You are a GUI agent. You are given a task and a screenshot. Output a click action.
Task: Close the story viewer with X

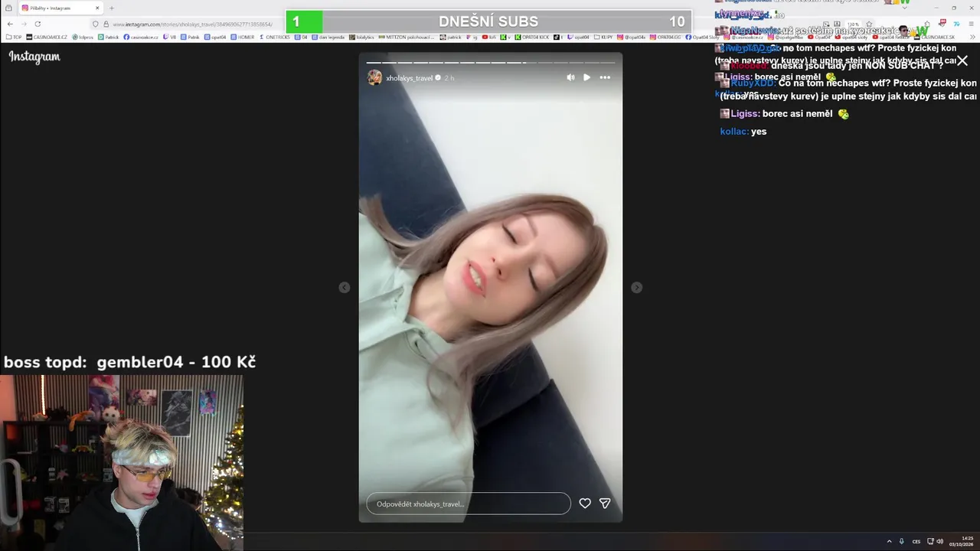[x=962, y=60]
